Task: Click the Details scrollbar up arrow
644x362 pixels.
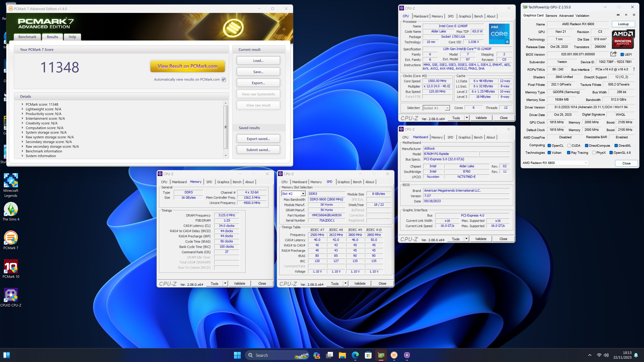Action: click(225, 103)
